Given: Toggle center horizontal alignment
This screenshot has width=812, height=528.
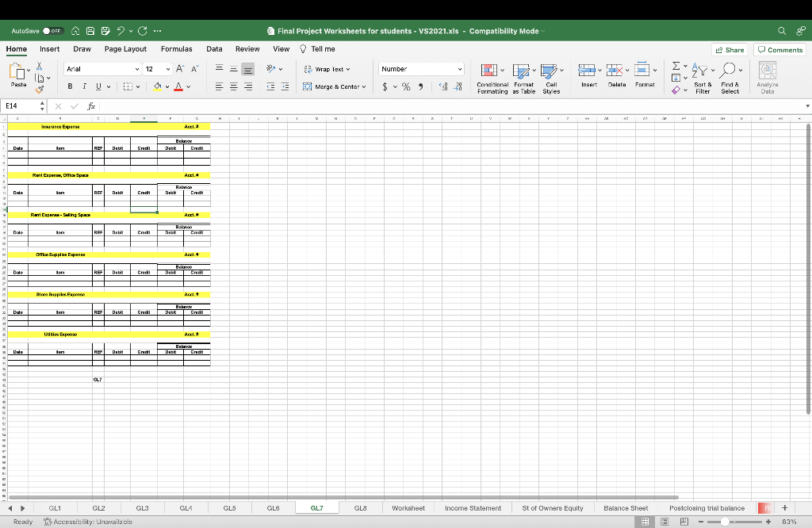Looking at the screenshot, I should click(x=234, y=86).
